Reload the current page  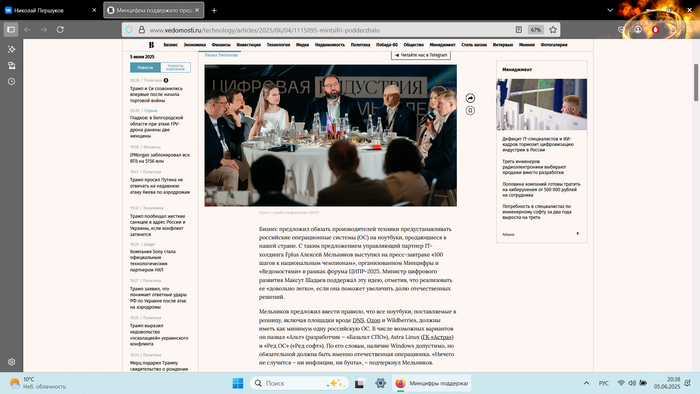(60, 29)
